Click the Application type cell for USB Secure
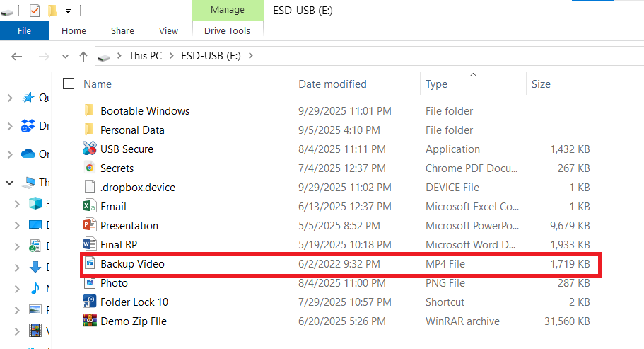The image size is (644, 349). coord(452,149)
